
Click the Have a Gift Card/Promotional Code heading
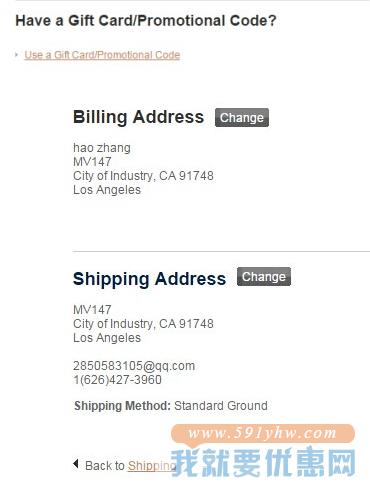pos(146,21)
